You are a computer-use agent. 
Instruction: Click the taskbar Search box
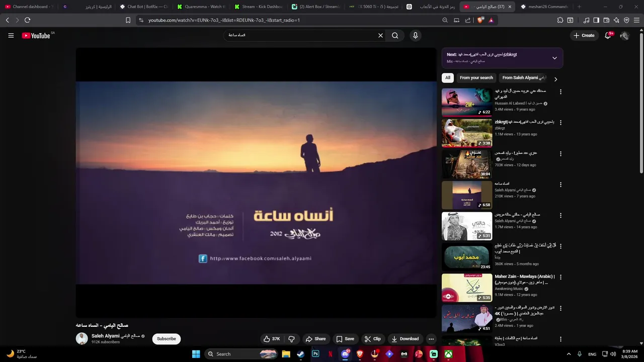(242, 354)
